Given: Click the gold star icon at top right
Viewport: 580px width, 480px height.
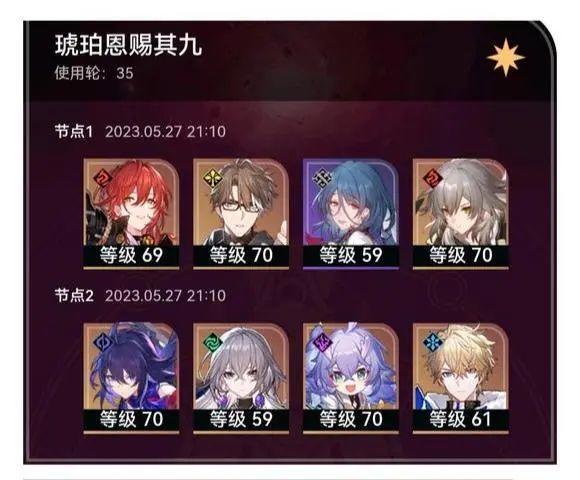Looking at the screenshot, I should (x=506, y=58).
